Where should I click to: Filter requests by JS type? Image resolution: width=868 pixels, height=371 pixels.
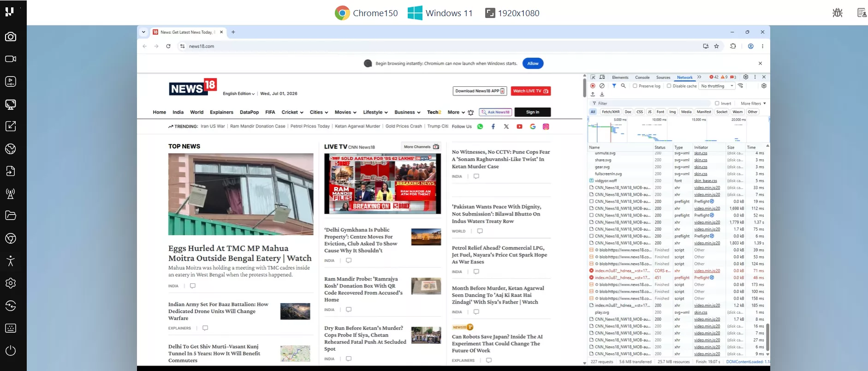tap(649, 112)
